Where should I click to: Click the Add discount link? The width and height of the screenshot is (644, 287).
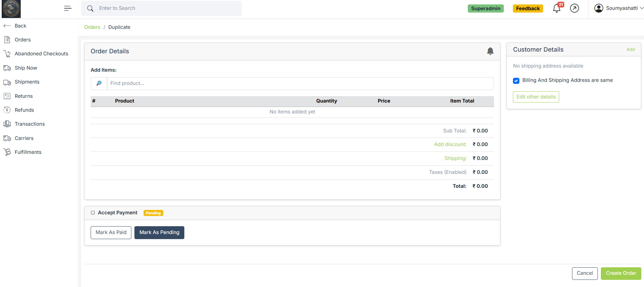450,144
